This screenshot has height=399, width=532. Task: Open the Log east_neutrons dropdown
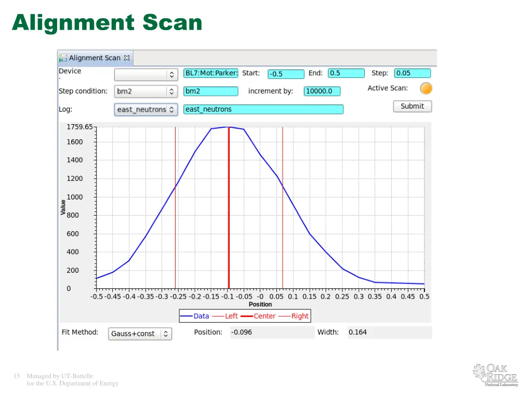point(146,110)
